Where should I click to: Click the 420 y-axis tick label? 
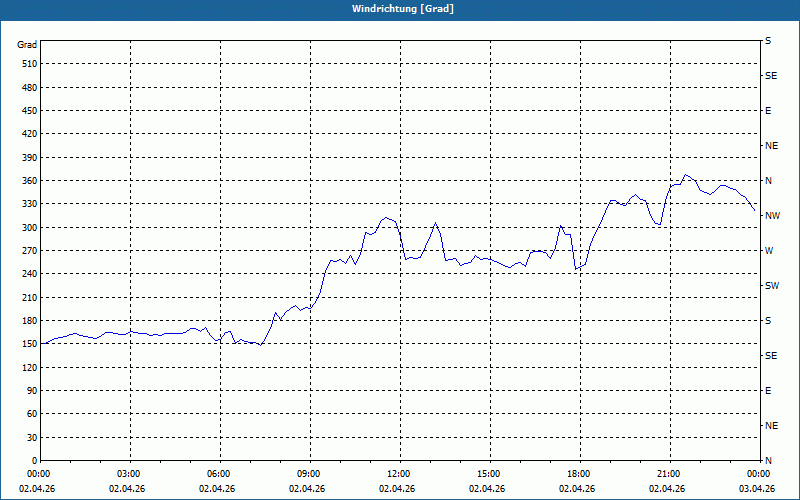[30, 134]
